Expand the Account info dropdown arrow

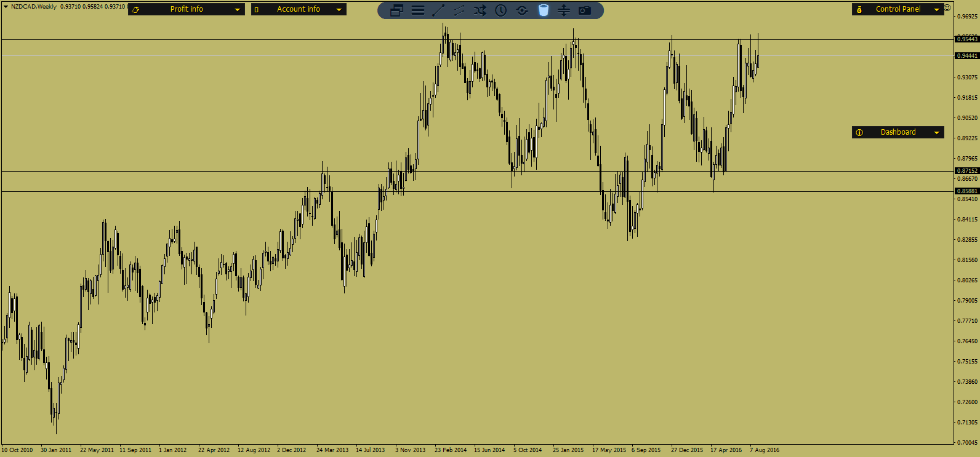(339, 9)
